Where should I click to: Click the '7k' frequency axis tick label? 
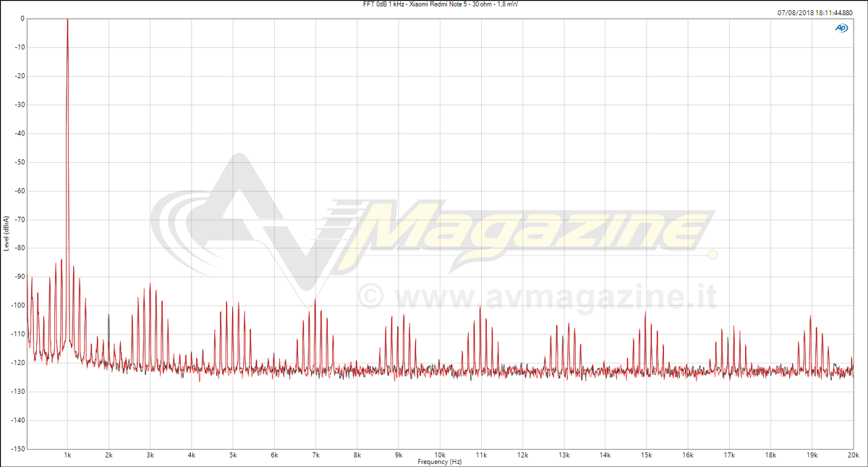point(315,455)
